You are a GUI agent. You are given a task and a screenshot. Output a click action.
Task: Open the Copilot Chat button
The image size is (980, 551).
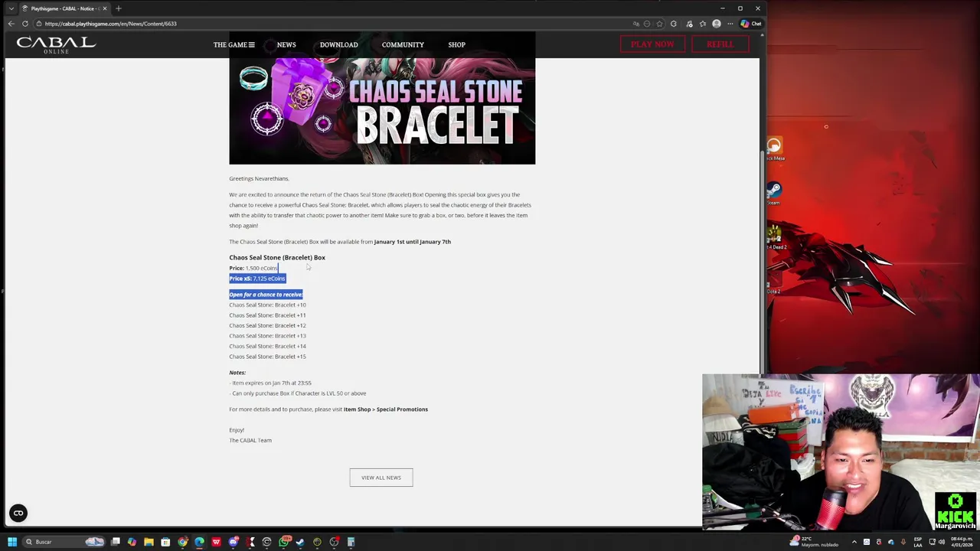tap(751, 24)
